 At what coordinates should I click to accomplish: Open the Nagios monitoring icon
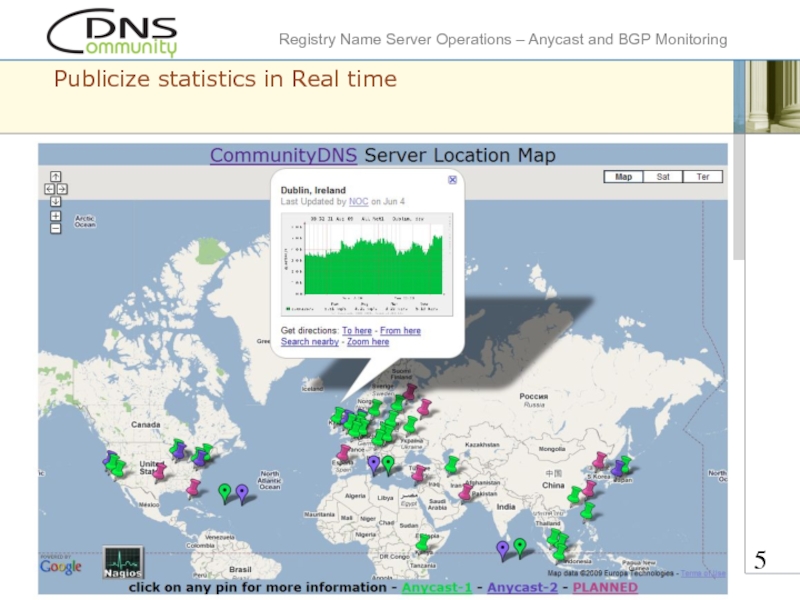click(123, 562)
